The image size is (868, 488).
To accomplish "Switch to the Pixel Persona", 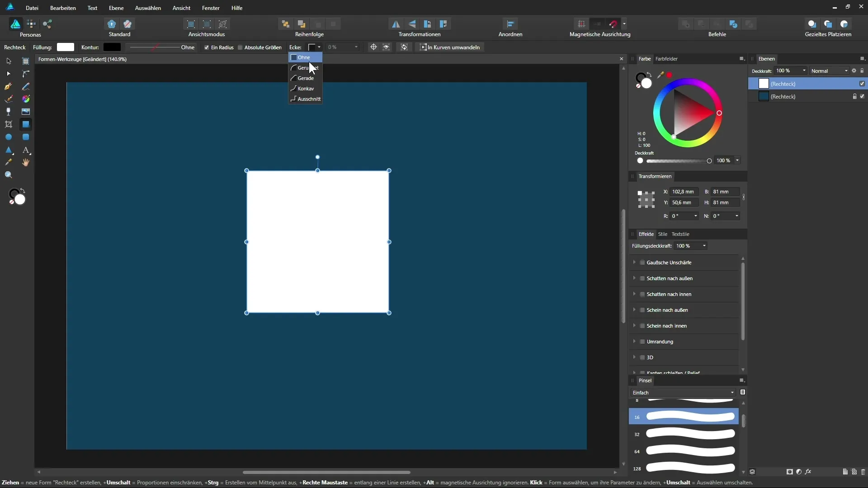I will pos(31,24).
